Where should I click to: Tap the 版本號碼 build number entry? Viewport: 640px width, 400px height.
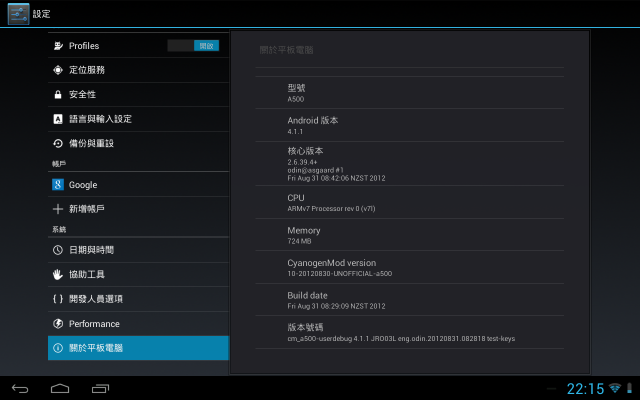click(x=409, y=332)
